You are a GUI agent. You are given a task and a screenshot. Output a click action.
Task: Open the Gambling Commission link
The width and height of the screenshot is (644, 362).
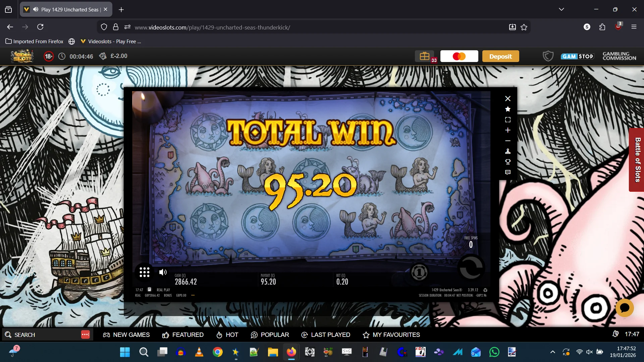point(619,56)
